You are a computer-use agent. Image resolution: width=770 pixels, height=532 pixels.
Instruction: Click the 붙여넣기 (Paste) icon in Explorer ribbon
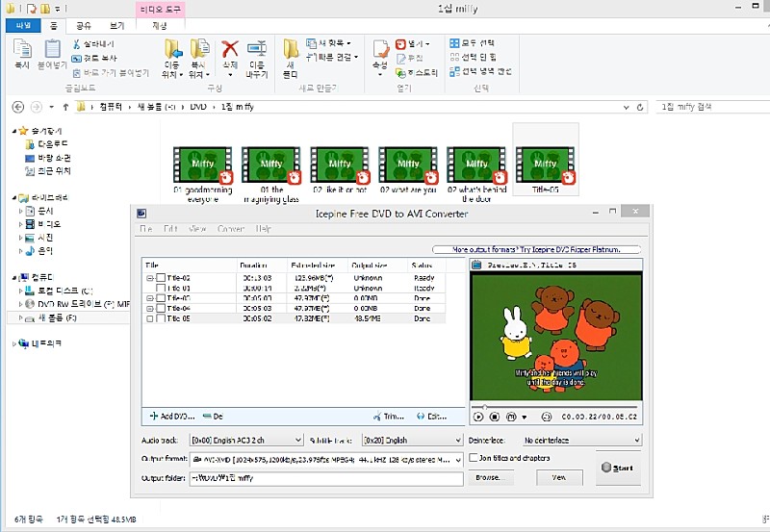53,49
